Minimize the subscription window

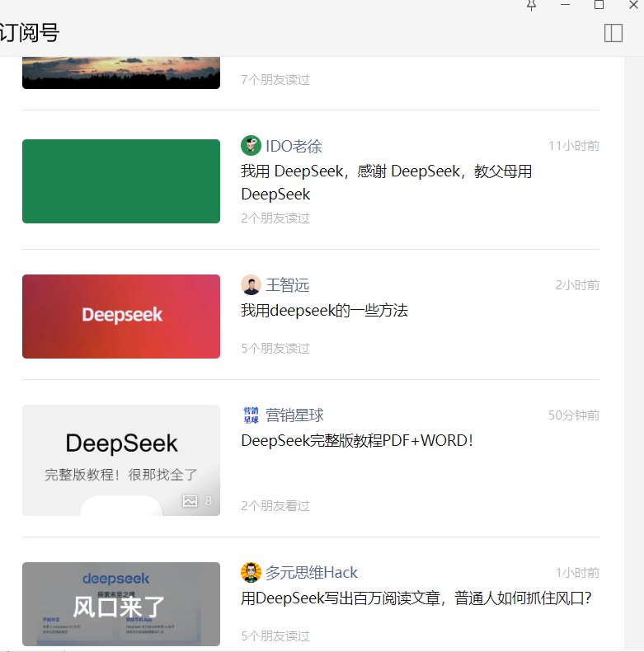(x=565, y=5)
